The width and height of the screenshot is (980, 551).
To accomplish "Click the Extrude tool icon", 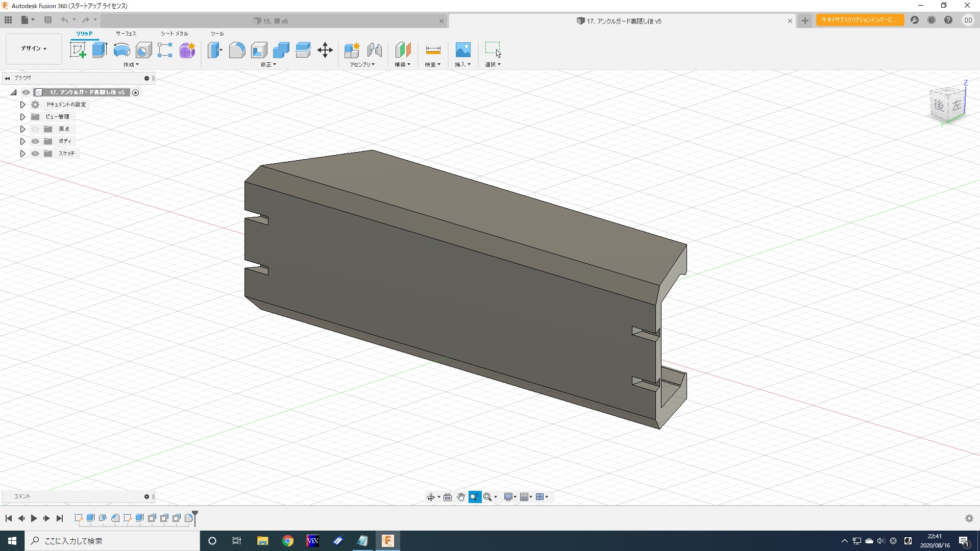I will coord(100,50).
